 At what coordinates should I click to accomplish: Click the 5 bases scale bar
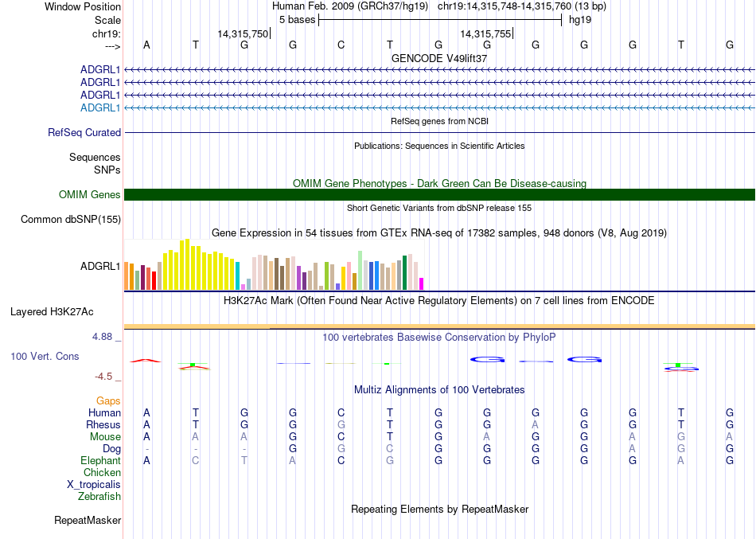439,19
